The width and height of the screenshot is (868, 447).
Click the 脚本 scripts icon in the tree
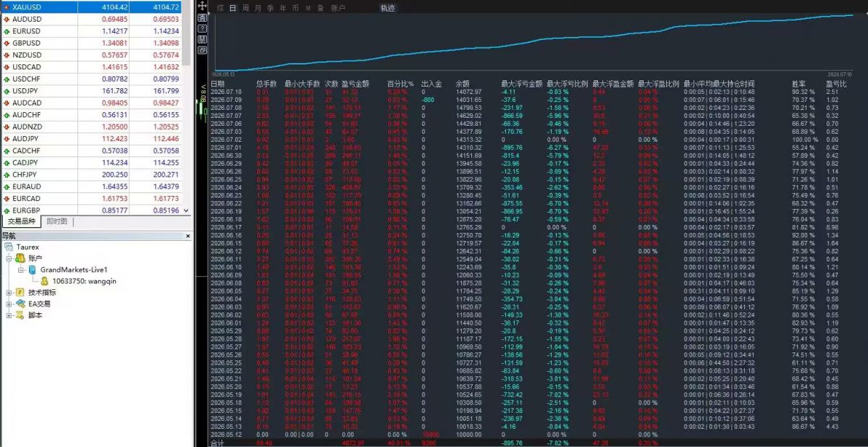click(x=20, y=315)
